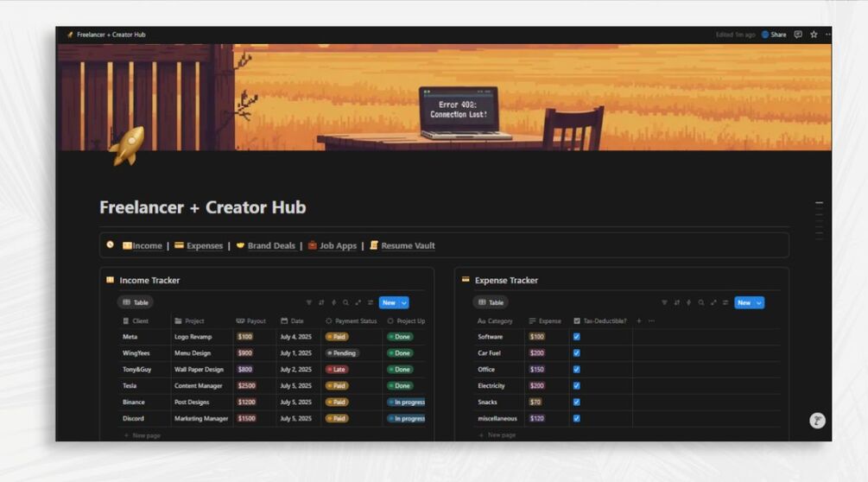Favorite the page with star icon

[814, 35]
